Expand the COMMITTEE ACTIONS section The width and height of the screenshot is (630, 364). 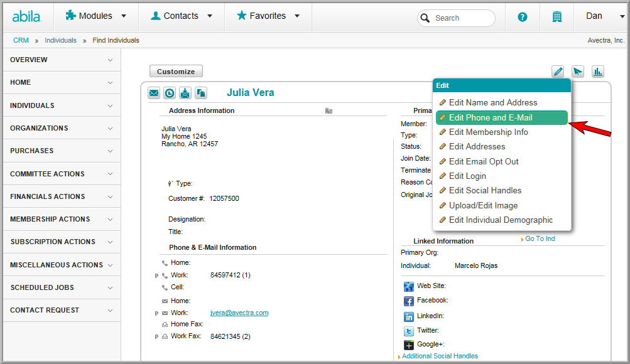pos(62,174)
